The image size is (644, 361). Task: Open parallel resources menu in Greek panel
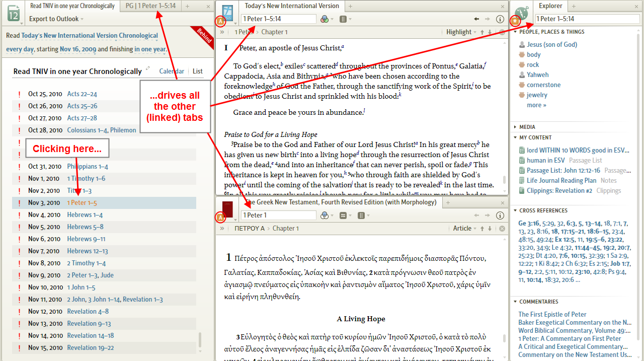pyautogui.click(x=362, y=215)
